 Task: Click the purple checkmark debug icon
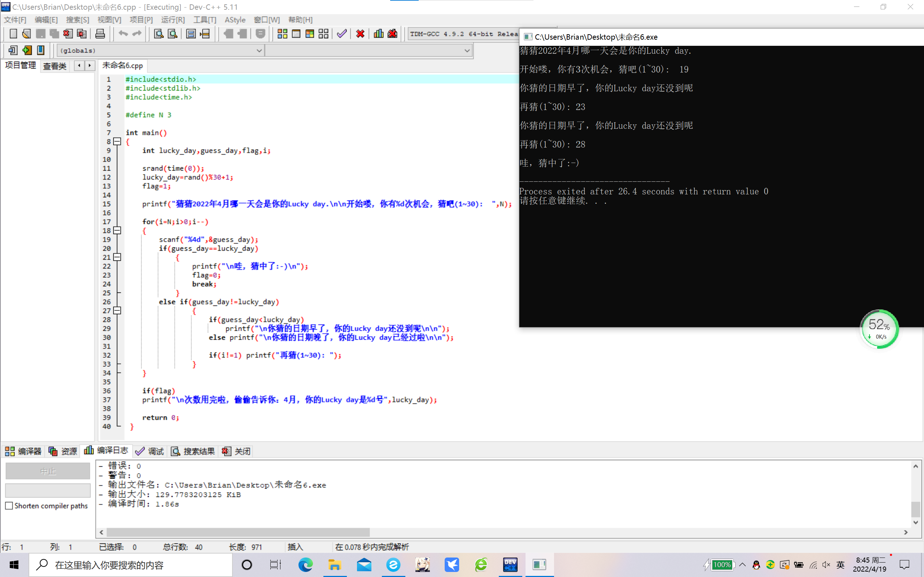click(x=342, y=34)
